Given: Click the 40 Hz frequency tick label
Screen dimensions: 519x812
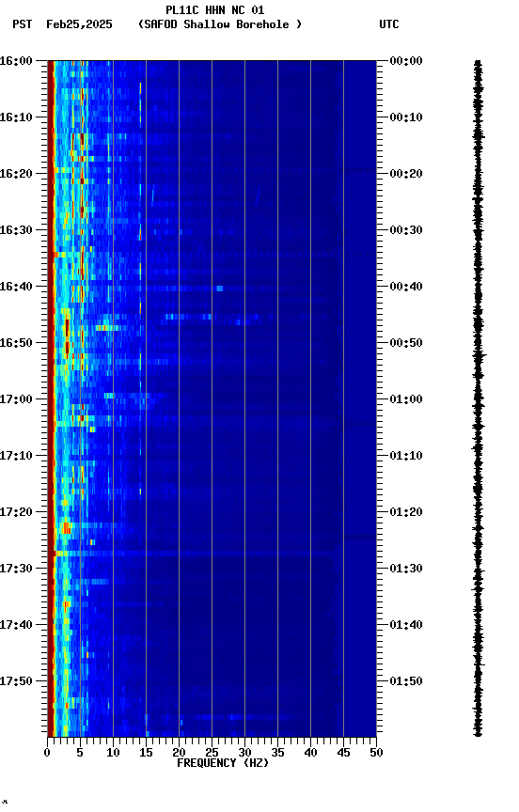Looking at the screenshot, I should point(311,753).
